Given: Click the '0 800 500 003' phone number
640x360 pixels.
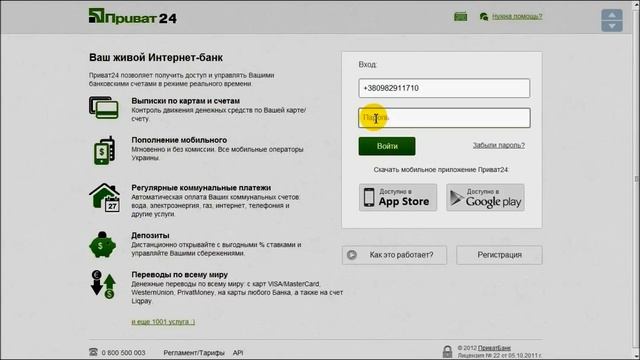Looking at the screenshot, I should click(x=123, y=353).
